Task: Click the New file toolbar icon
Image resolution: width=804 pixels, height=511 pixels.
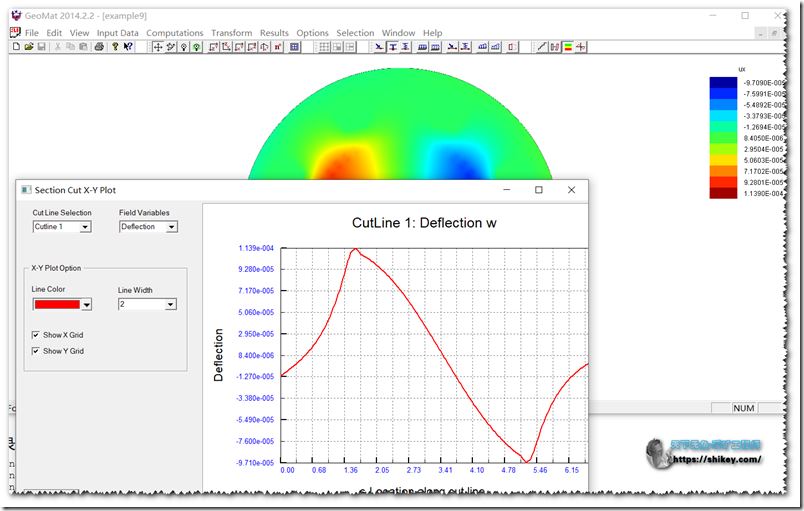Action: tap(16, 47)
